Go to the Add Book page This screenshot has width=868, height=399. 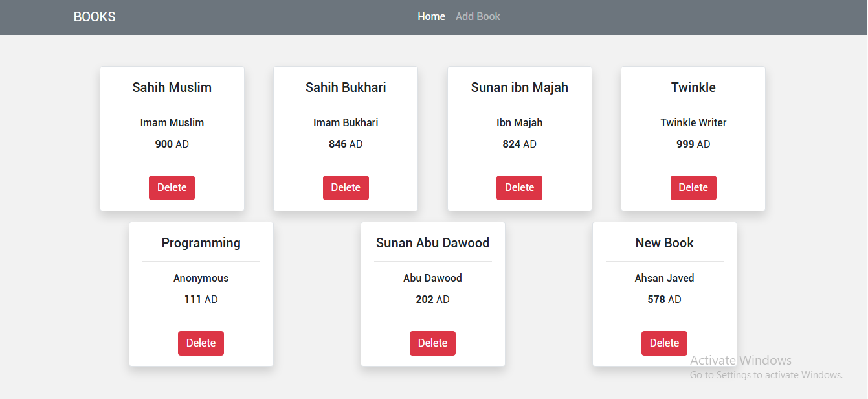[478, 17]
